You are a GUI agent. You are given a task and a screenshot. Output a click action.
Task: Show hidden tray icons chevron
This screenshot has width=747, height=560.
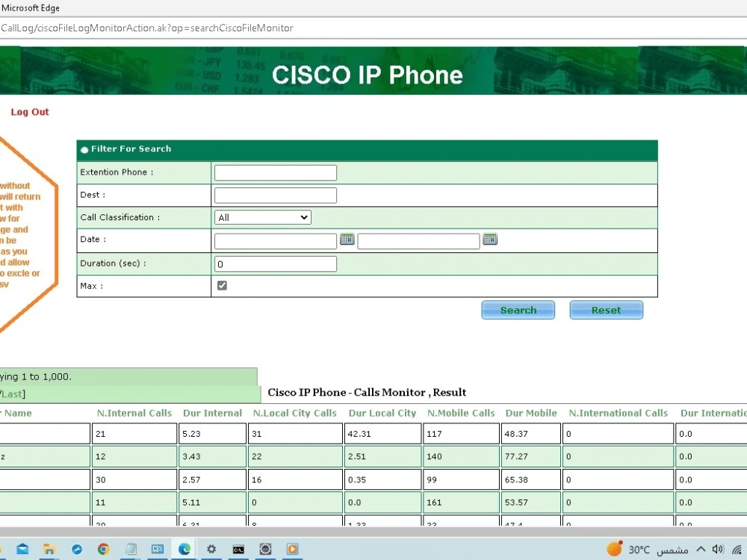701,549
